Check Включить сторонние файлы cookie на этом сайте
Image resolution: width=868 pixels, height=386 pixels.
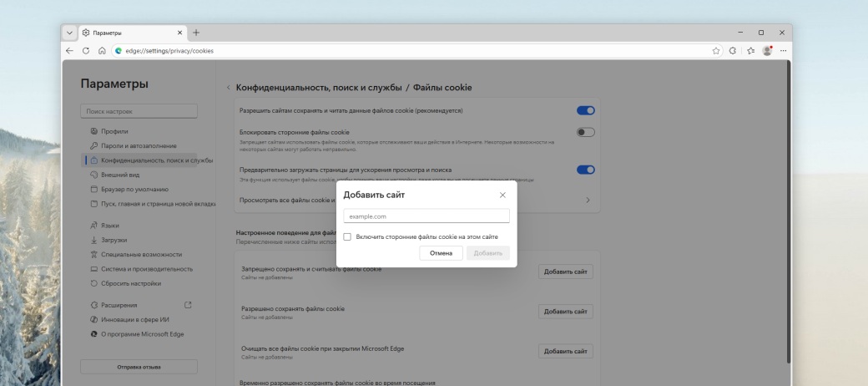347,237
